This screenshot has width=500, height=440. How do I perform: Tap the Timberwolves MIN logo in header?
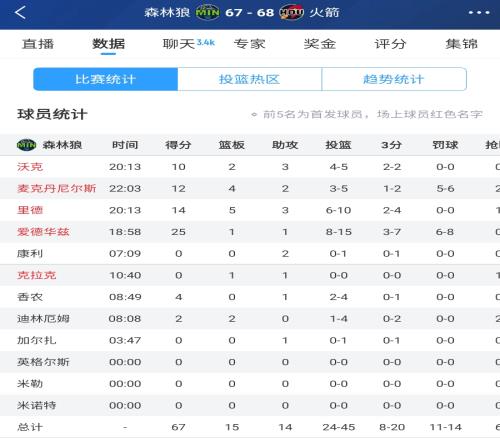tap(207, 13)
